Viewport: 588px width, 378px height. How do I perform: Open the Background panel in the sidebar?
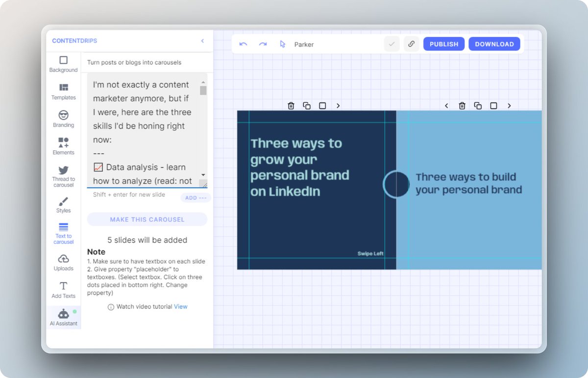click(63, 64)
